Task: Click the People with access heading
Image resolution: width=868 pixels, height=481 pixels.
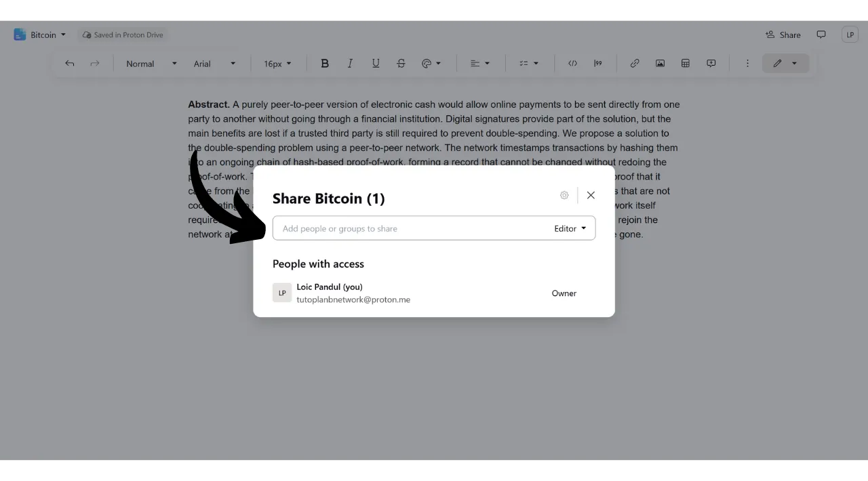Action: pyautogui.click(x=318, y=264)
